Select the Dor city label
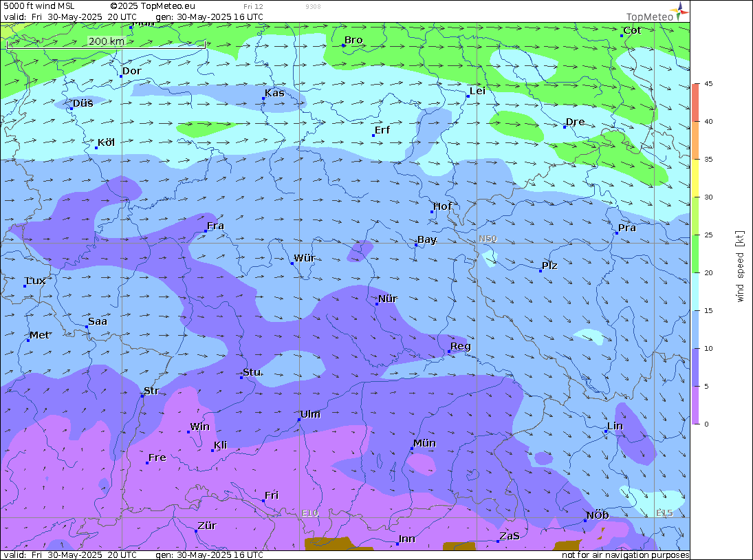 [131, 71]
